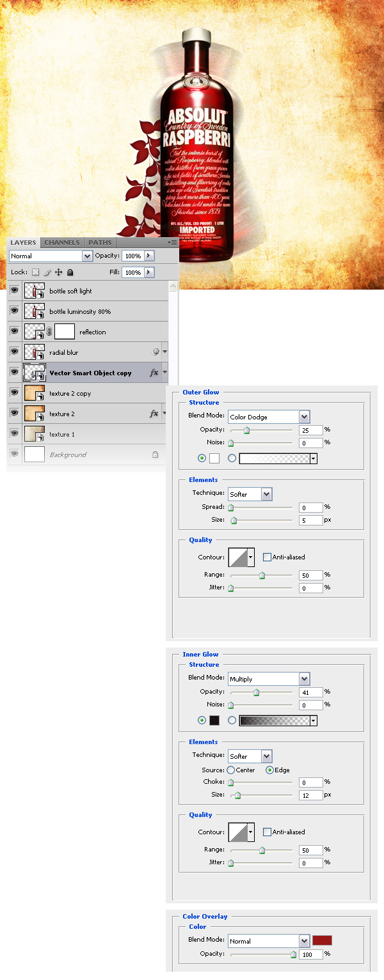
Task: Select the gradient radio button in Inner Glow
Action: click(232, 720)
